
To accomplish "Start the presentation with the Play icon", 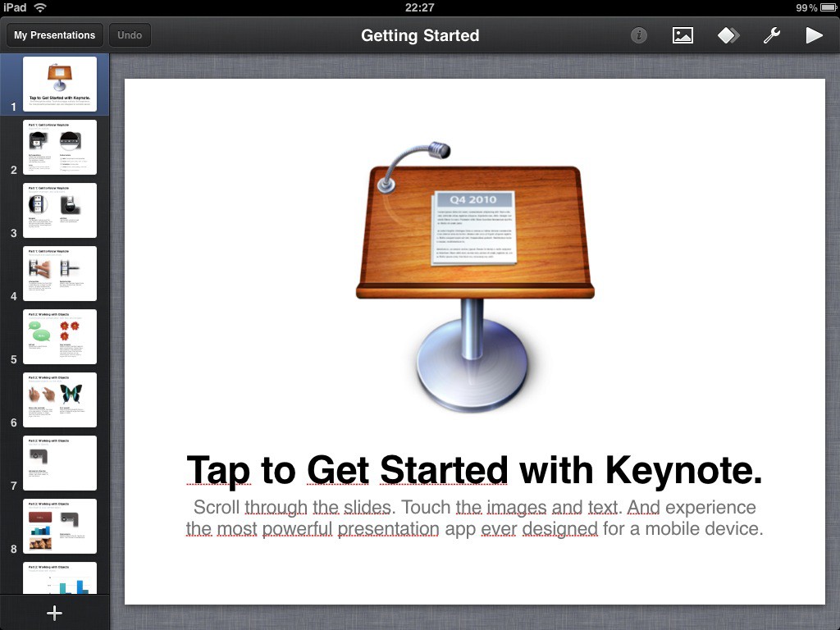I will point(814,35).
